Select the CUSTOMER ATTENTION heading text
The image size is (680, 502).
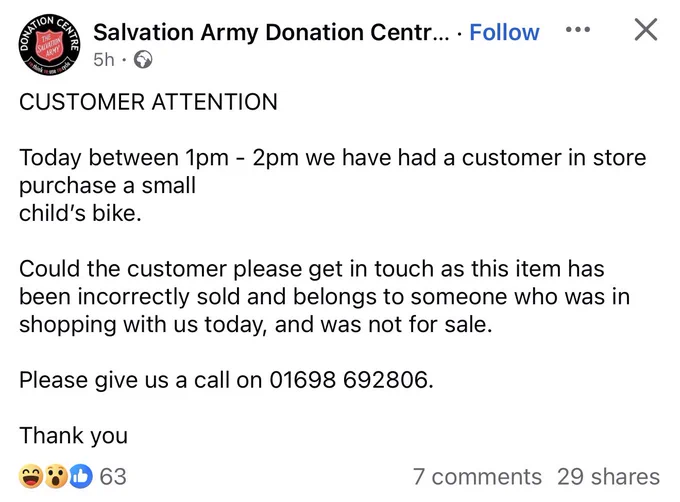click(148, 102)
